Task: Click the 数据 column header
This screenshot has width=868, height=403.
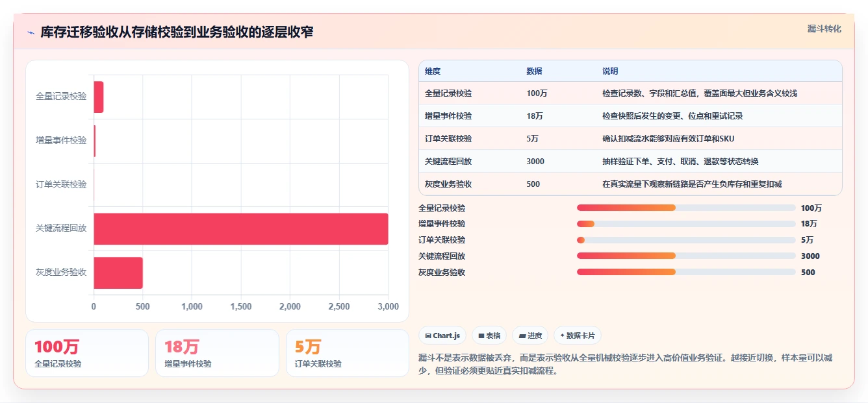Action: (534, 71)
